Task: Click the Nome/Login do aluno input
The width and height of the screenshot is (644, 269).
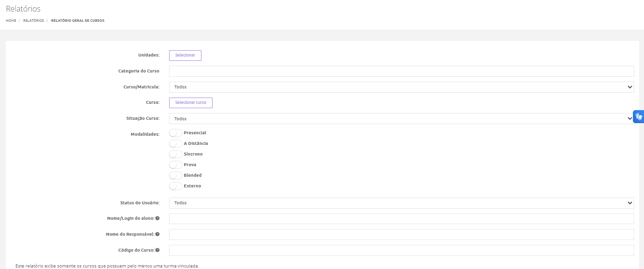Action: (x=401, y=219)
